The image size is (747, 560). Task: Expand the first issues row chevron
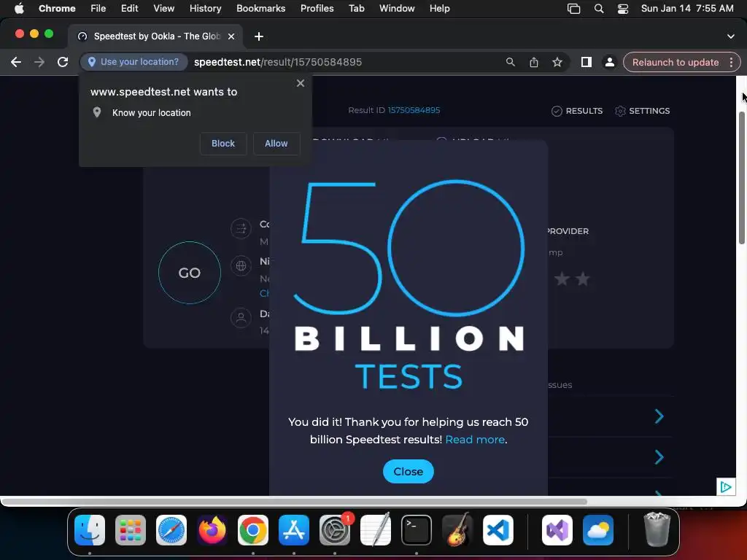[x=659, y=416]
